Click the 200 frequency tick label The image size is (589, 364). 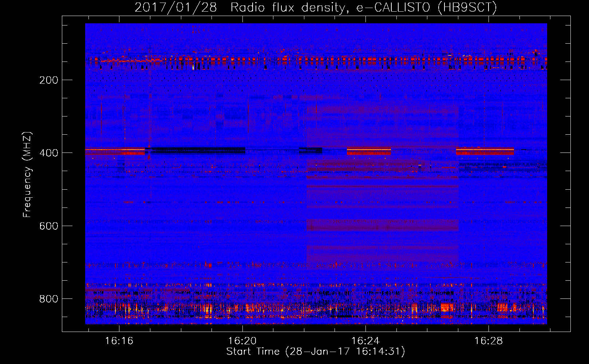[49, 80]
